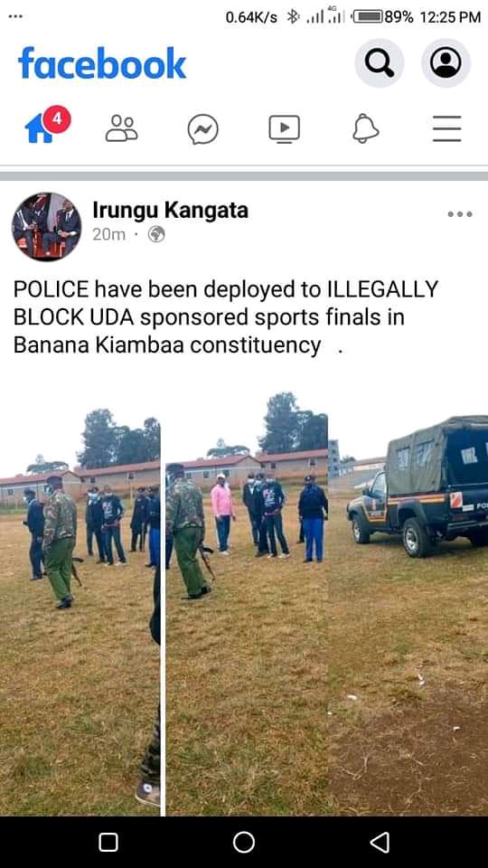
Task: Tap the post text about UDA sports
Action: [x=226, y=317]
